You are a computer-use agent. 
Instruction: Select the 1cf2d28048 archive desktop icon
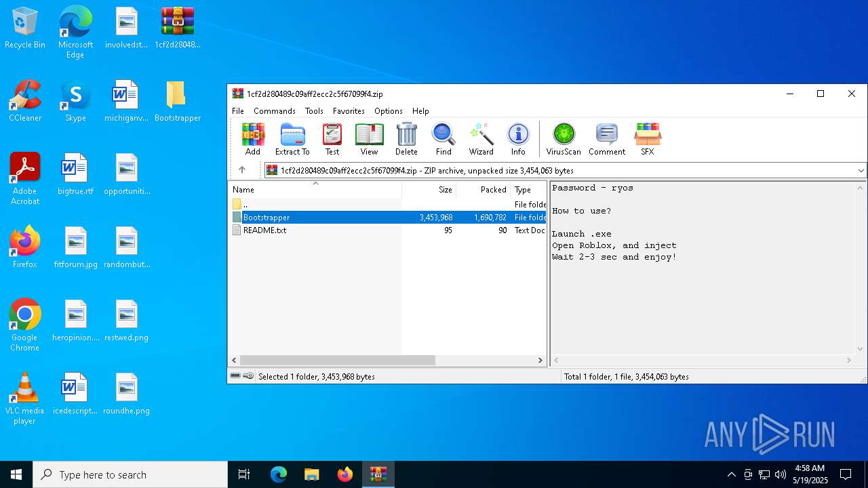[177, 28]
